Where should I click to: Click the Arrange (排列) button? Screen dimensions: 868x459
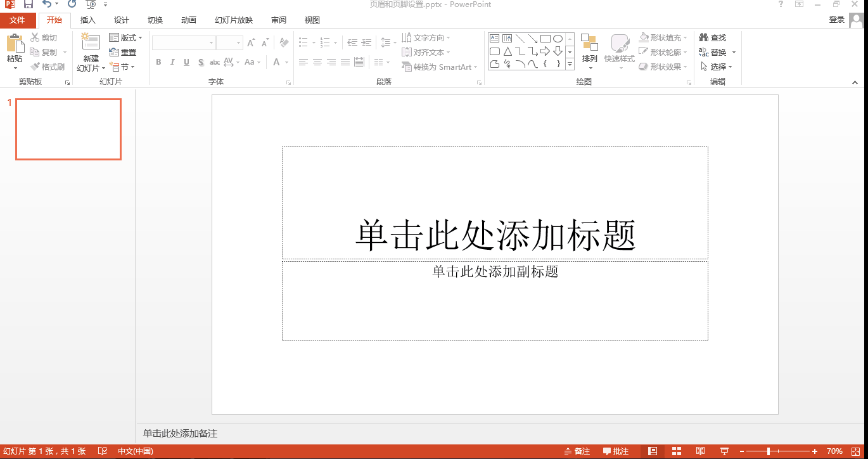(x=590, y=52)
